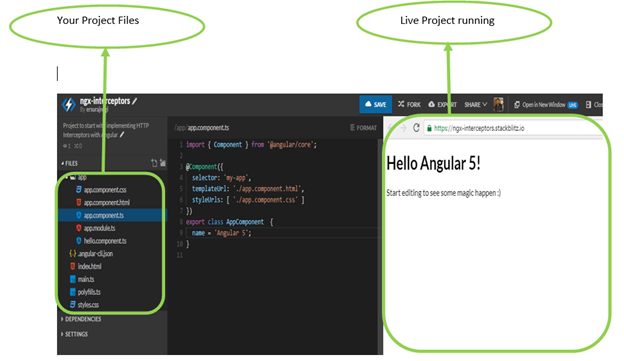The image size is (624, 361).
Task: Collapse the FILES section
Action: point(70,163)
